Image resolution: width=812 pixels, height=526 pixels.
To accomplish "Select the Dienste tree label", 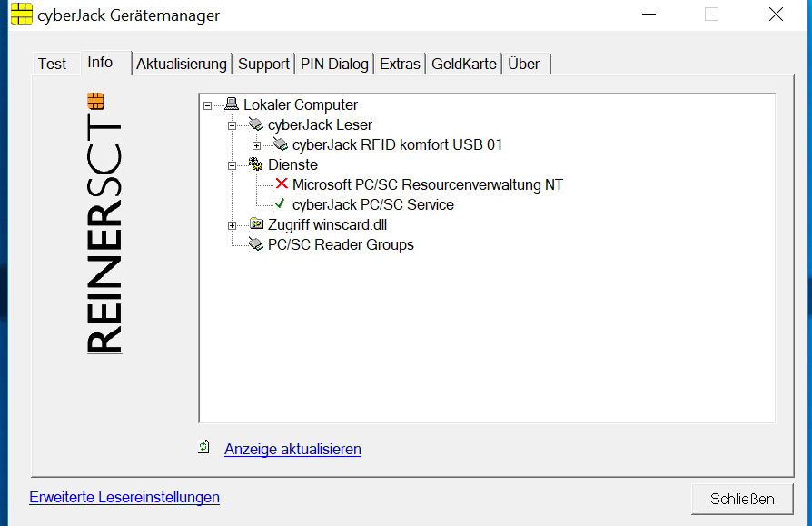I will click(292, 164).
